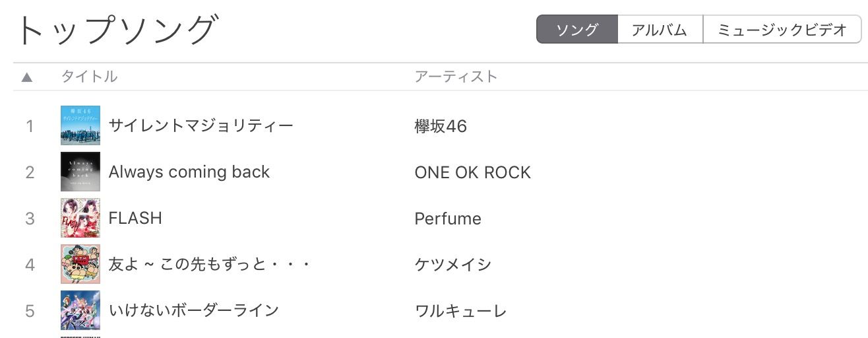Viewport: 868px width, 338px height.
Task: Sort the list by タイトル column header
Action: pyautogui.click(x=89, y=77)
